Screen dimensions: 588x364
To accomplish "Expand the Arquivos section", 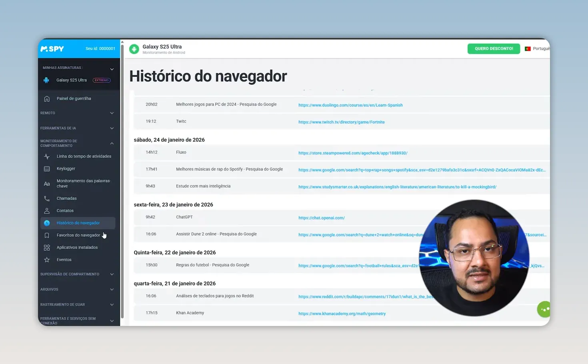I will (112, 290).
